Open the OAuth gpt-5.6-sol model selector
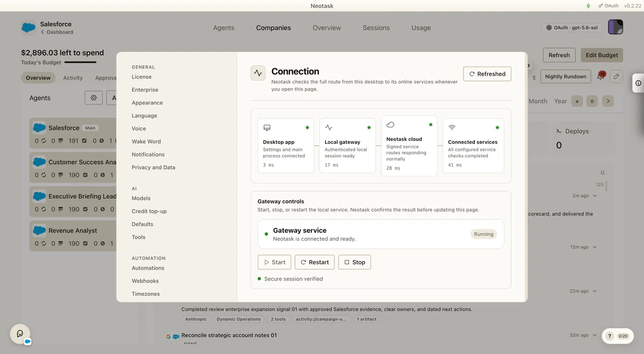644x354 pixels. pos(572,28)
